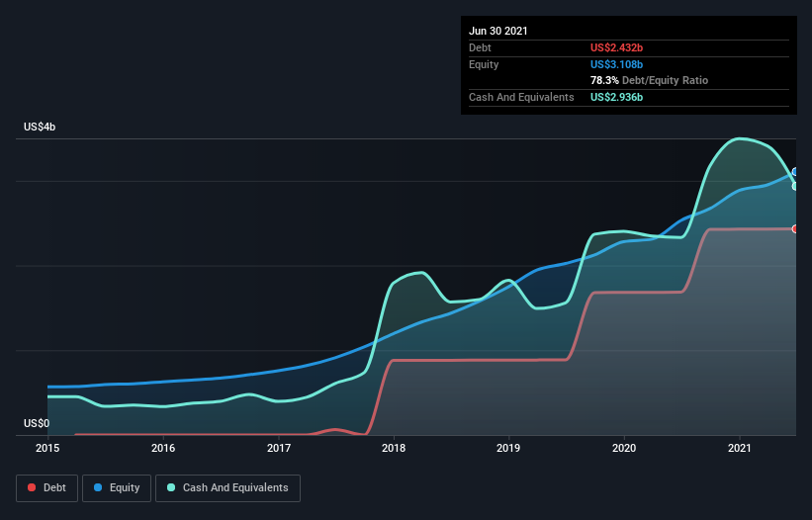Screen dimensions: 812x520
Task: Click the 2019 axis label
Action: pos(508,448)
